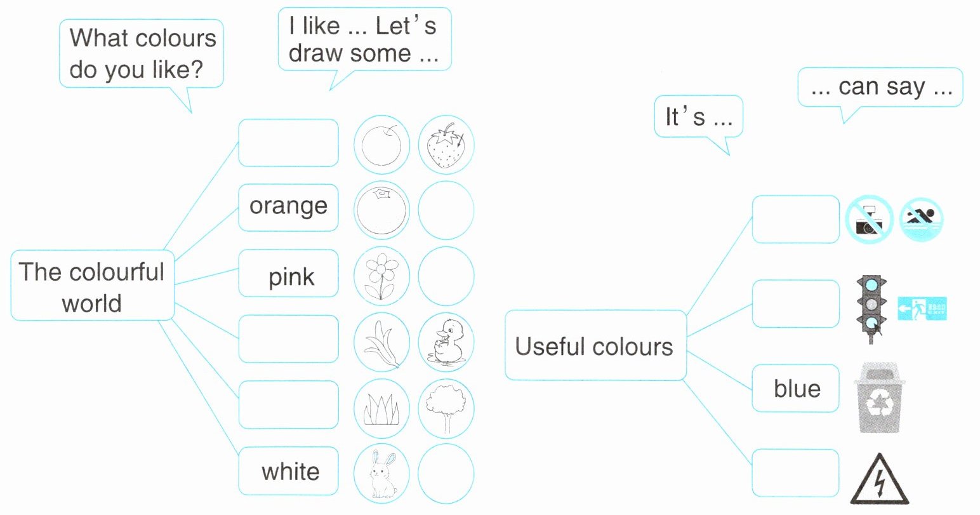The width and height of the screenshot is (980, 515).
Task: Click the empty circle beside the rabbit
Action: [446, 473]
